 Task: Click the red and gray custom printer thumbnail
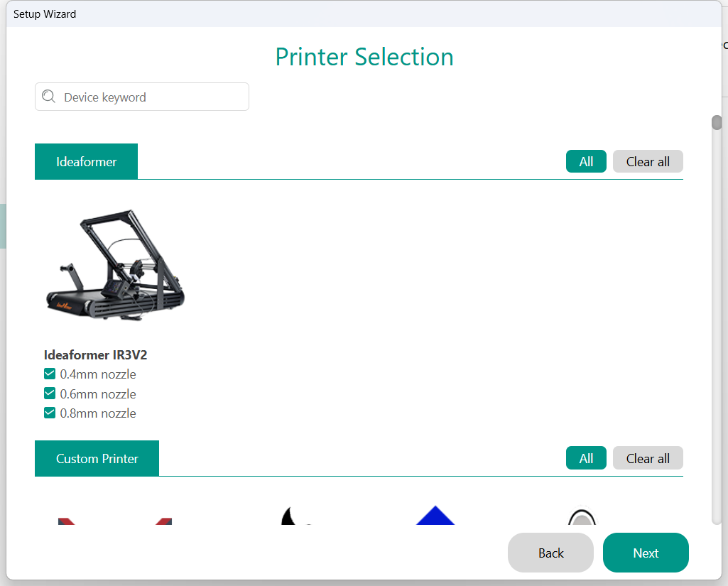click(x=114, y=521)
